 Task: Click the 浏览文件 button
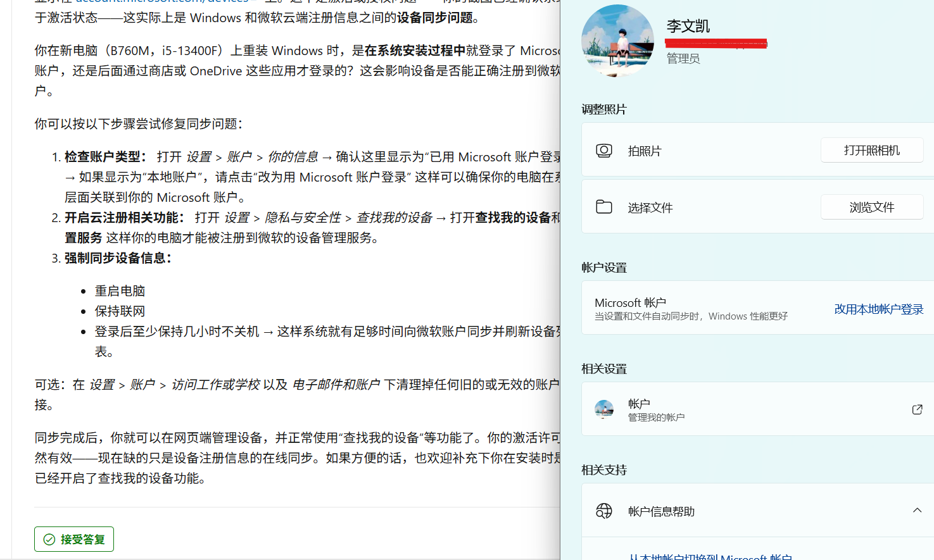point(872,207)
